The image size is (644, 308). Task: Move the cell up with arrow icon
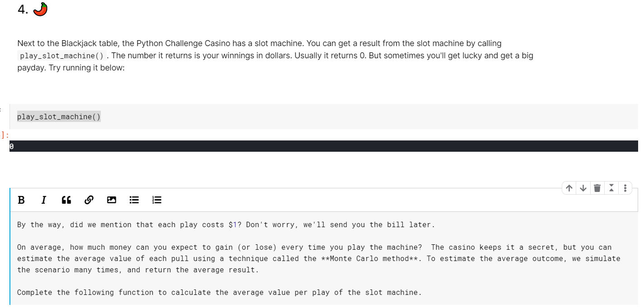point(569,188)
